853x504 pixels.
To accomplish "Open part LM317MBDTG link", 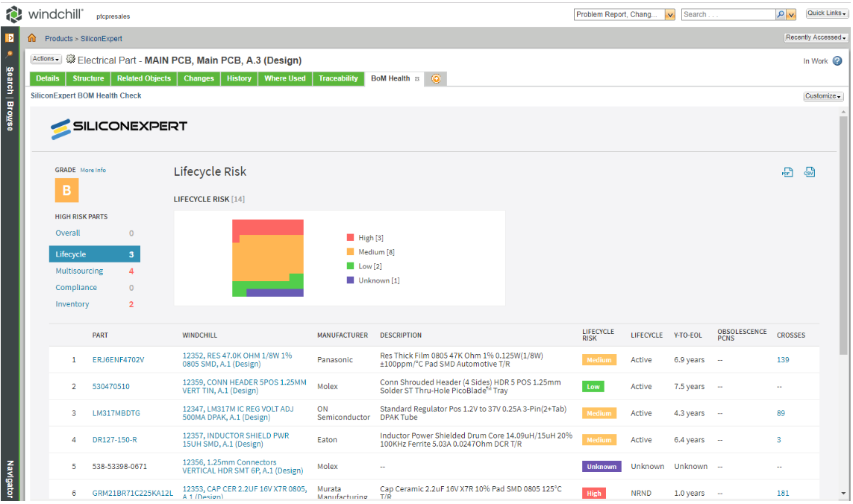I will 116,413.
